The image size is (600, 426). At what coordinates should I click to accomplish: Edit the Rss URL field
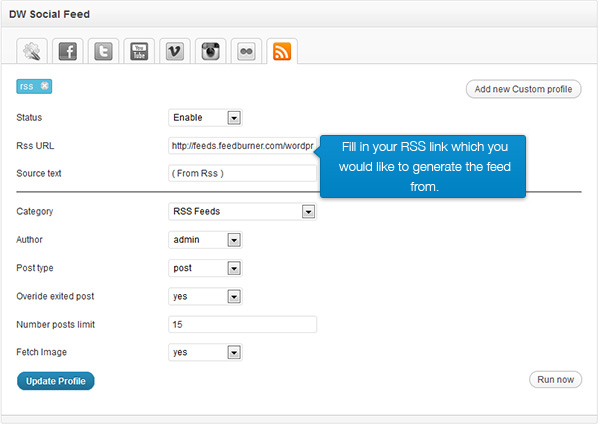point(243,146)
